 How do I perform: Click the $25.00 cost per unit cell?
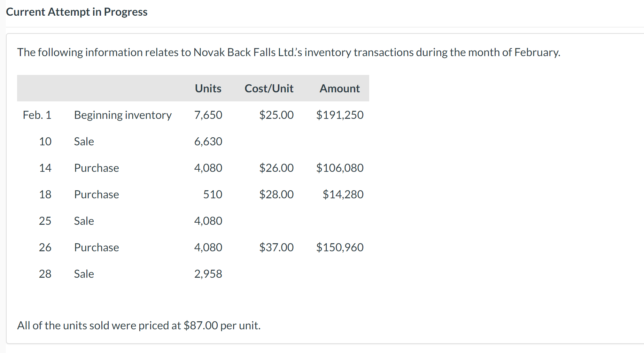click(x=276, y=115)
